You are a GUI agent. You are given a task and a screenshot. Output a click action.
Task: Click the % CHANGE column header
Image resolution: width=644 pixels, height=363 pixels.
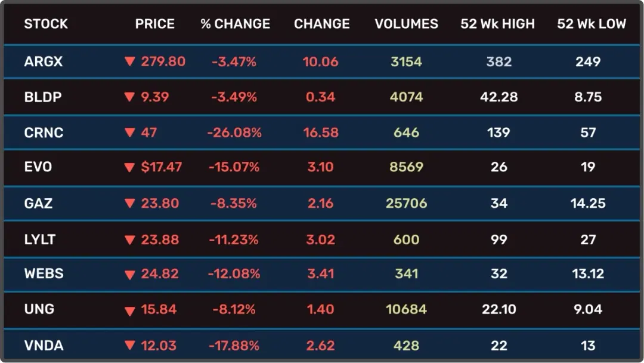(x=235, y=24)
